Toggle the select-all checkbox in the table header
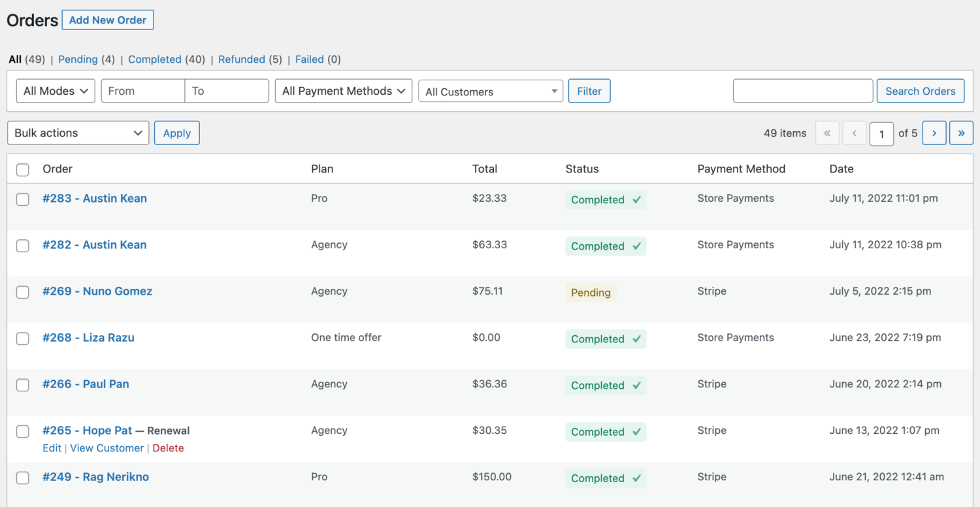This screenshot has width=980, height=507. tap(23, 170)
